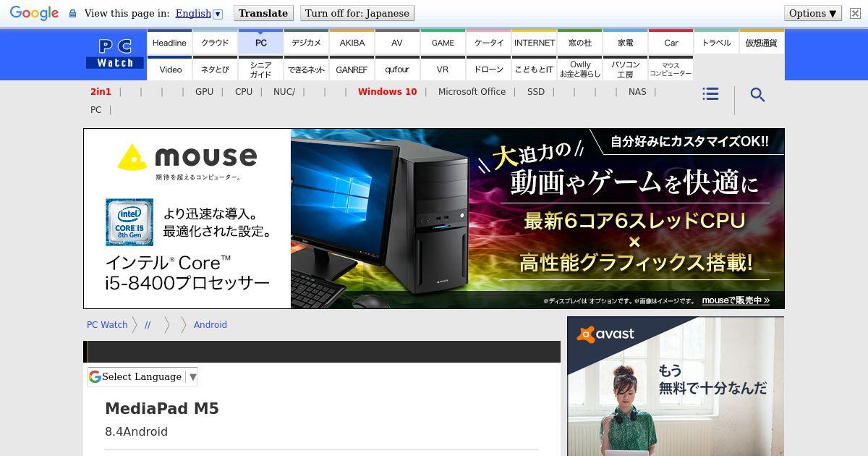This screenshot has height=456, width=868.
Task: Open the トラベル tab
Action: pos(716,43)
